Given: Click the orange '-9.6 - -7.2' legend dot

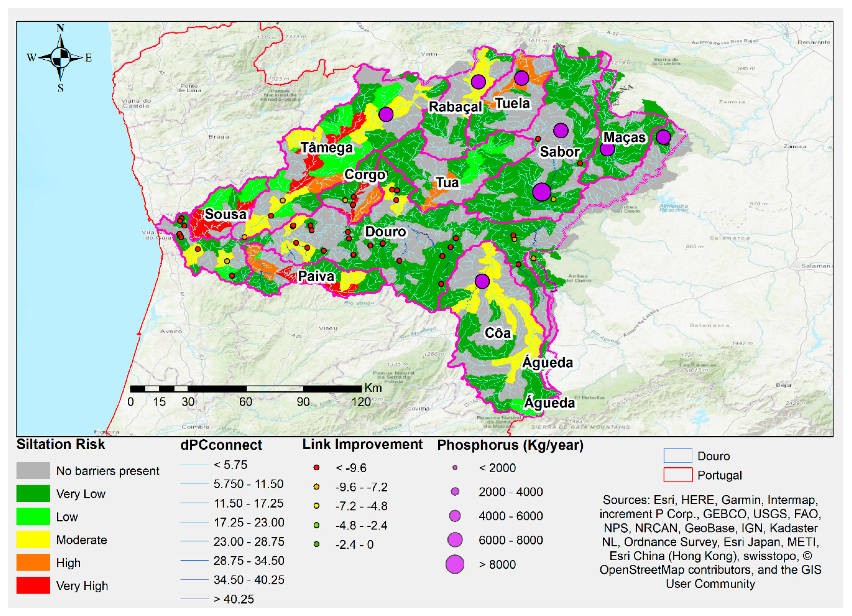Looking at the screenshot, I should point(316,487).
